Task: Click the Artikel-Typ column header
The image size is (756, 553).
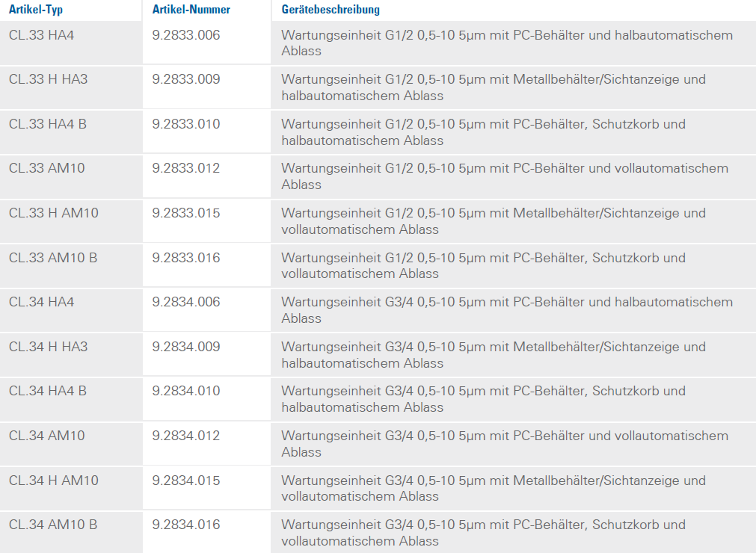Action: [34, 10]
